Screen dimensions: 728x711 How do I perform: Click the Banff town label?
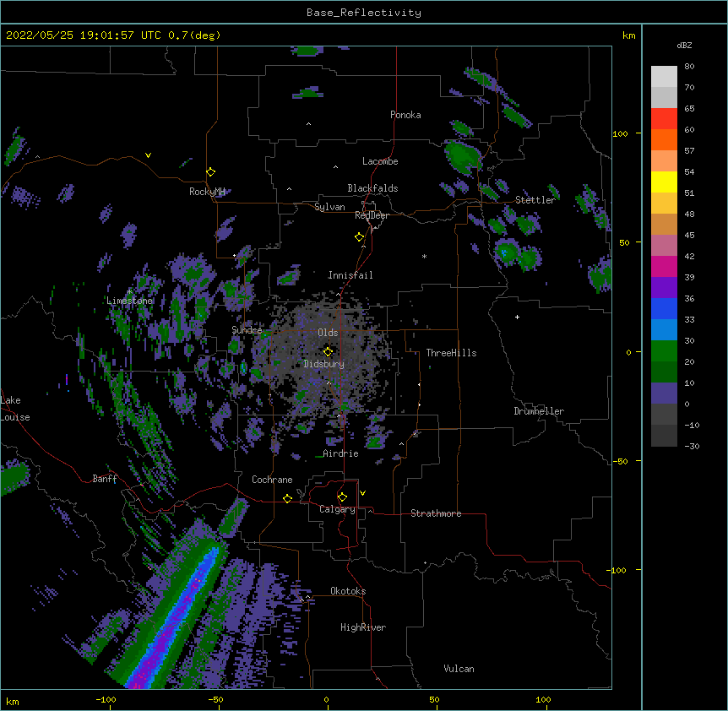[105, 479]
